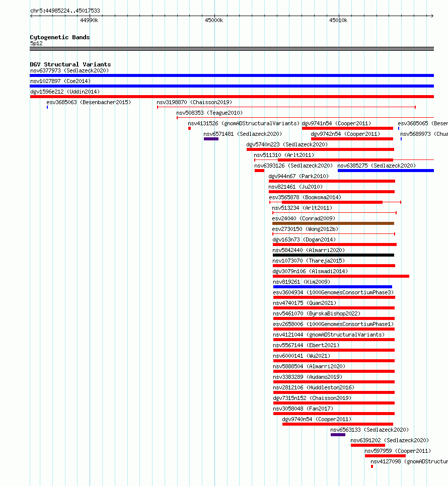Click nsv4121044 (gnomADStructuralVariants) label
This screenshot has width=448, height=486.
tap(329, 335)
